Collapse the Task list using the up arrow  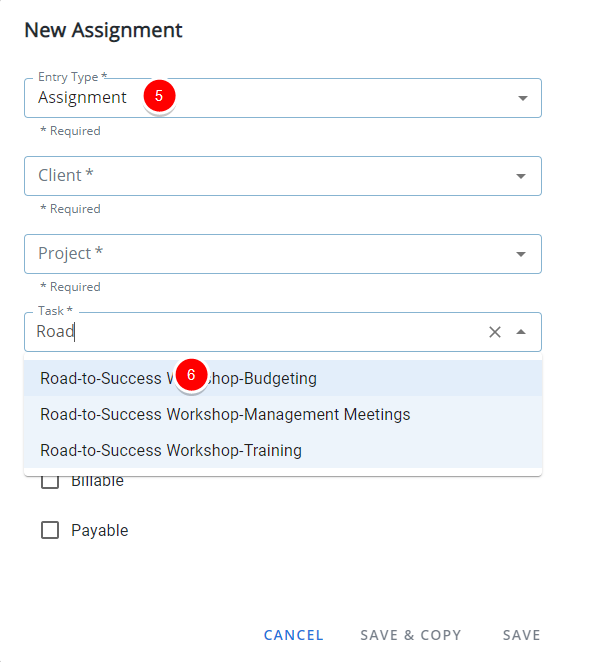521,332
